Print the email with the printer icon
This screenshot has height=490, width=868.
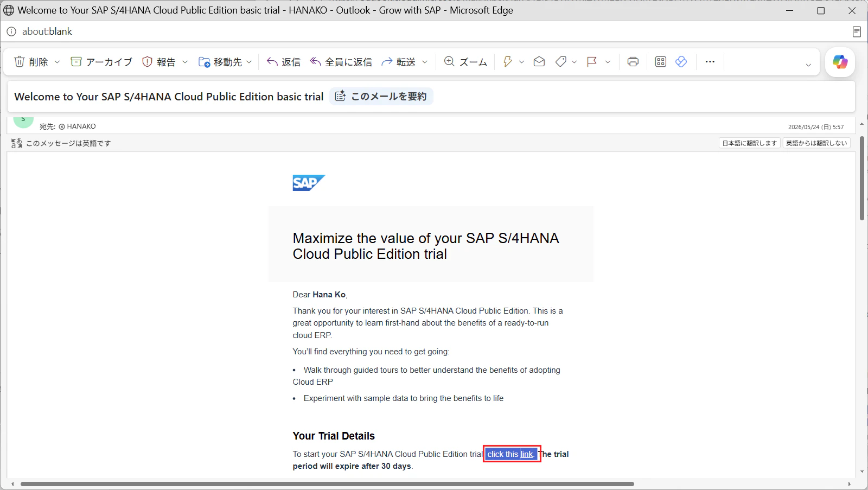pyautogui.click(x=633, y=62)
